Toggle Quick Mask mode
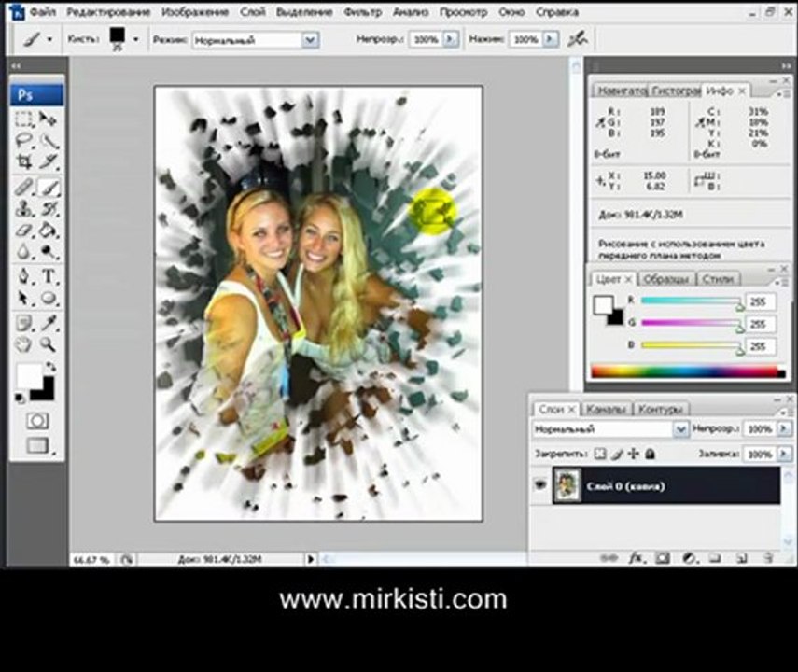The height and width of the screenshot is (672, 798). pos(37,421)
